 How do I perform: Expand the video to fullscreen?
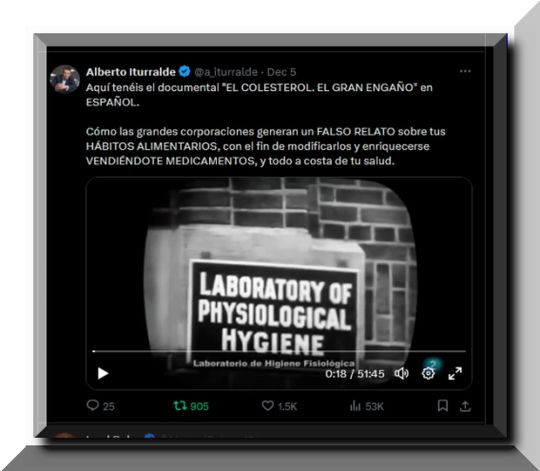(x=455, y=373)
